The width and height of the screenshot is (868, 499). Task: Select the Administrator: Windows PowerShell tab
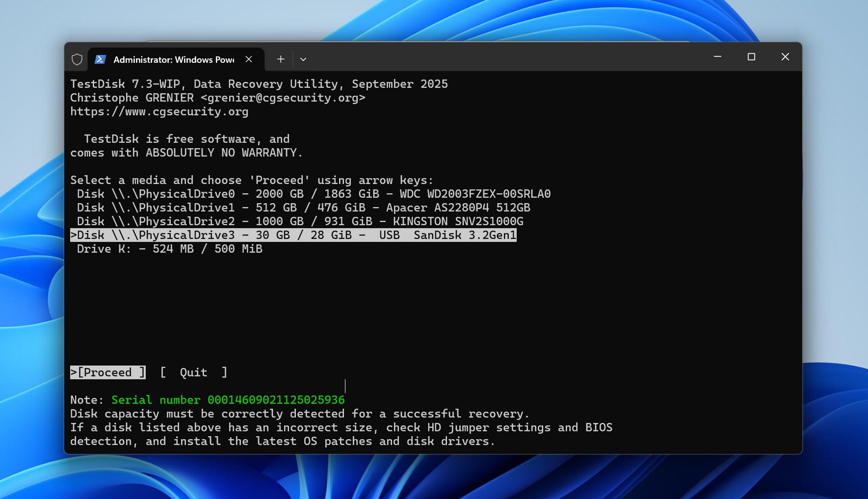176,59
